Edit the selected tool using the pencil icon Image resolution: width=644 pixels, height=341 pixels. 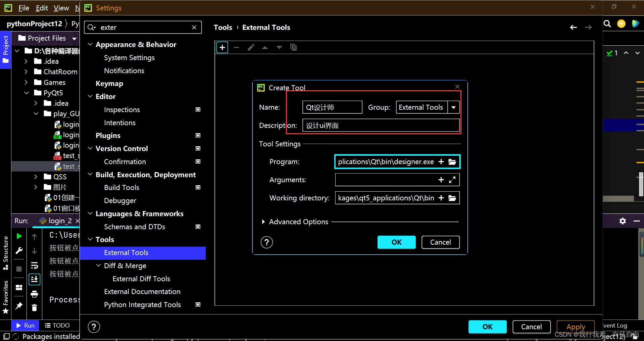(x=251, y=47)
